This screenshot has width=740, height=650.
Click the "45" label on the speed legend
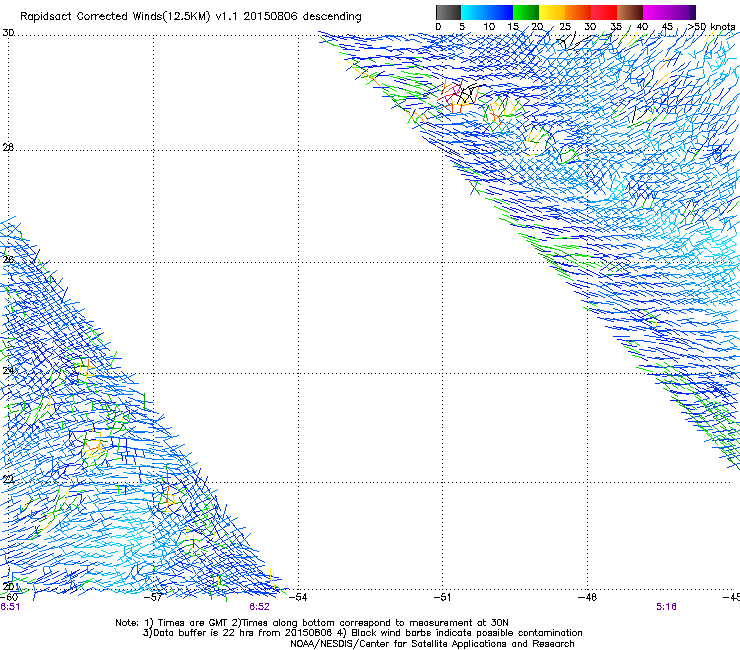(667, 27)
